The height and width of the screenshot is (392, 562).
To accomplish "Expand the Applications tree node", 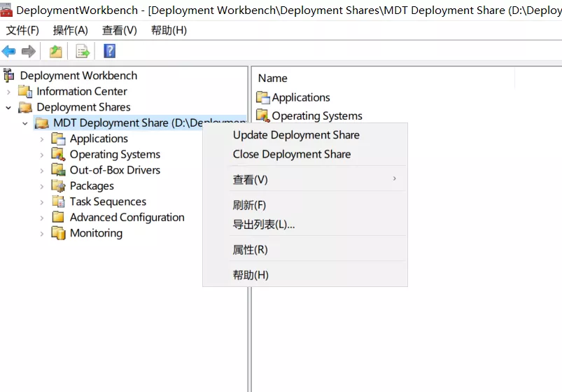I will pyautogui.click(x=42, y=139).
